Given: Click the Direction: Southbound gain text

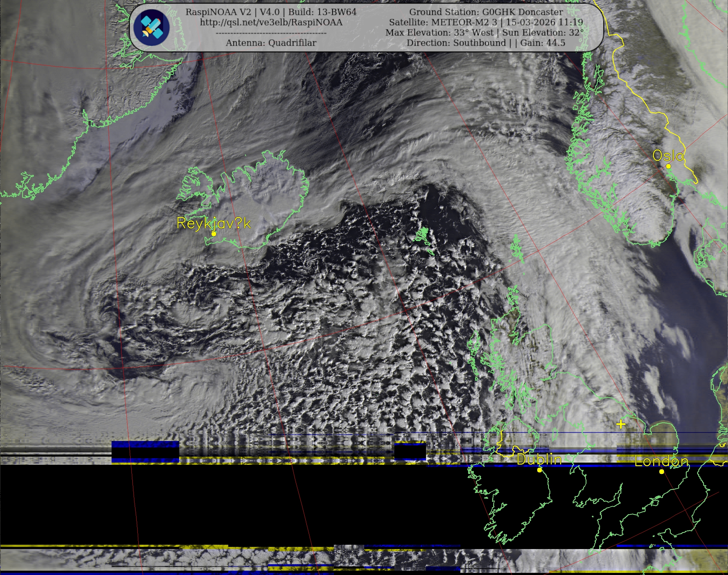Looking at the screenshot, I should [486, 43].
